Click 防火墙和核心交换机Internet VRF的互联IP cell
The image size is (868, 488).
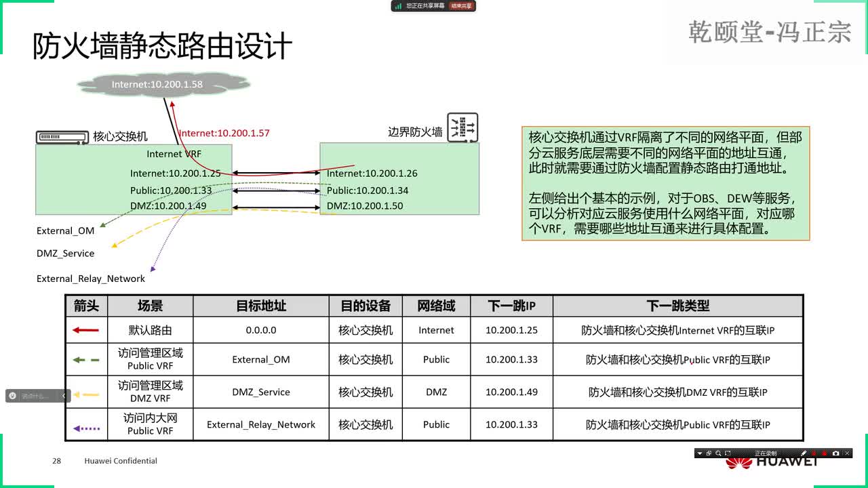678,330
